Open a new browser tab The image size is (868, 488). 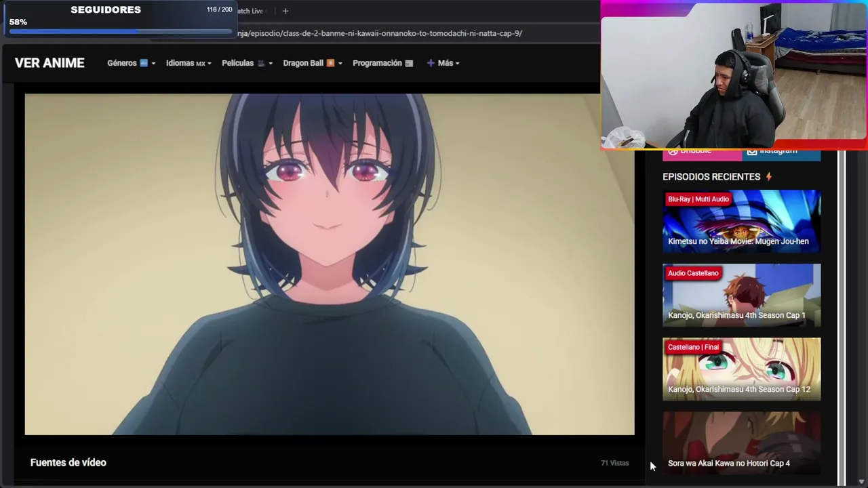[x=285, y=11]
